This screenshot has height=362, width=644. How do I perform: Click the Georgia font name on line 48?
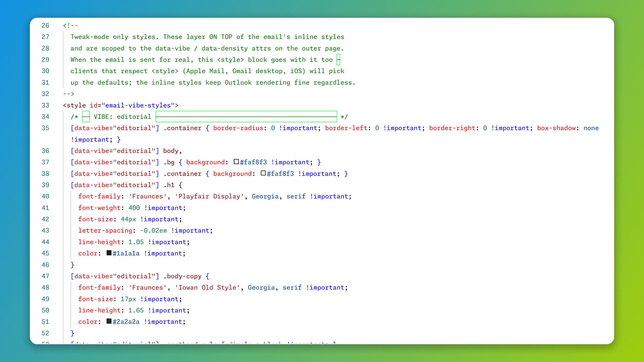click(x=261, y=288)
